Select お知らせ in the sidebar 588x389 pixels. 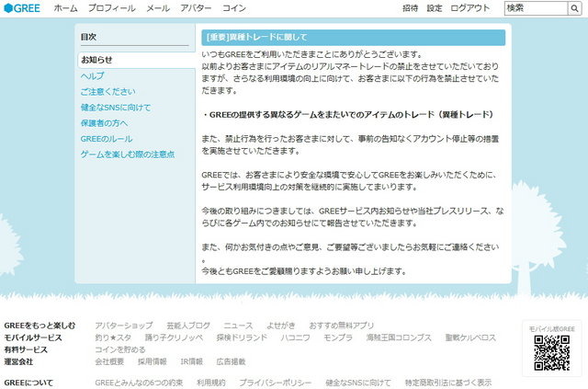pyautogui.click(x=137, y=60)
